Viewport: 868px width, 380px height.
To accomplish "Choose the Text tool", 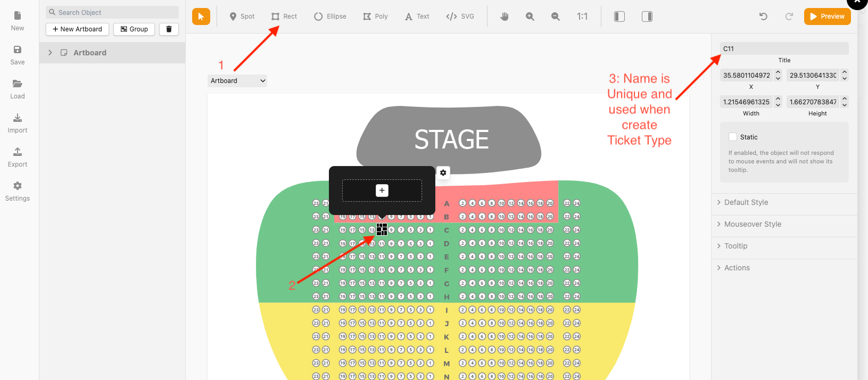I will pyautogui.click(x=417, y=16).
